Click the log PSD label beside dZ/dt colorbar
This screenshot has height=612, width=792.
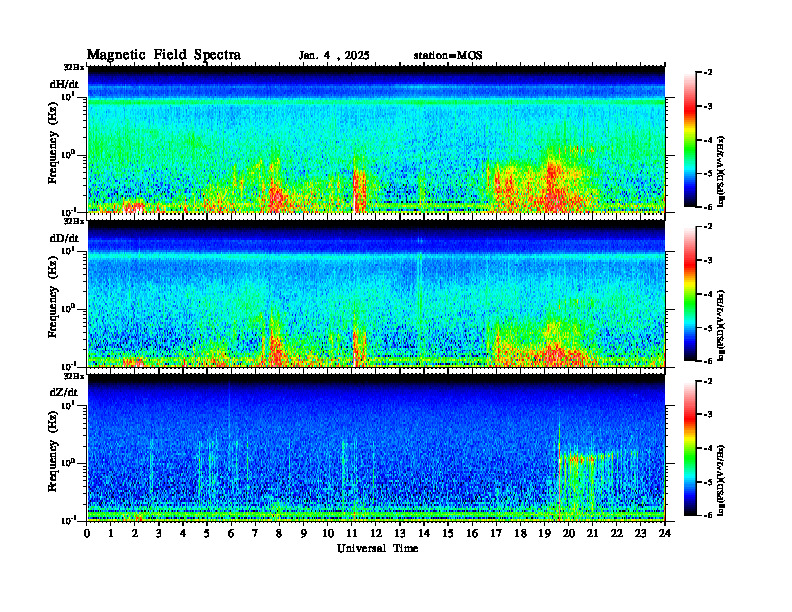click(722, 479)
